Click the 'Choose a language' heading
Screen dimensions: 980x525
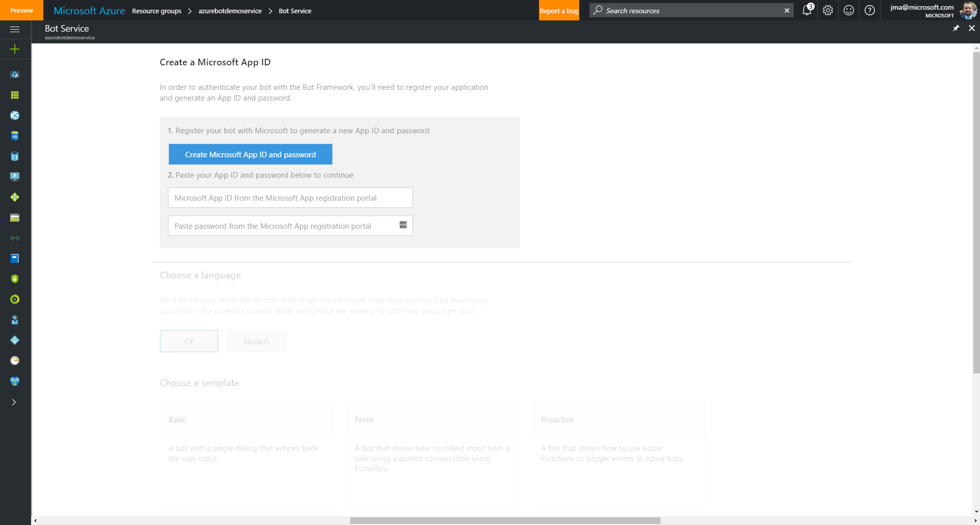[x=200, y=275]
